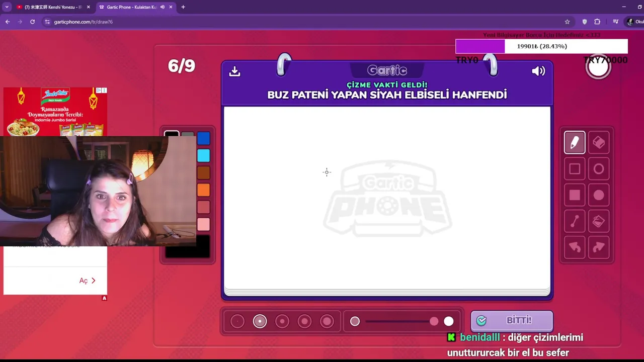Select the paint bucket fill tool
The height and width of the screenshot is (362, 644).
coord(599,221)
